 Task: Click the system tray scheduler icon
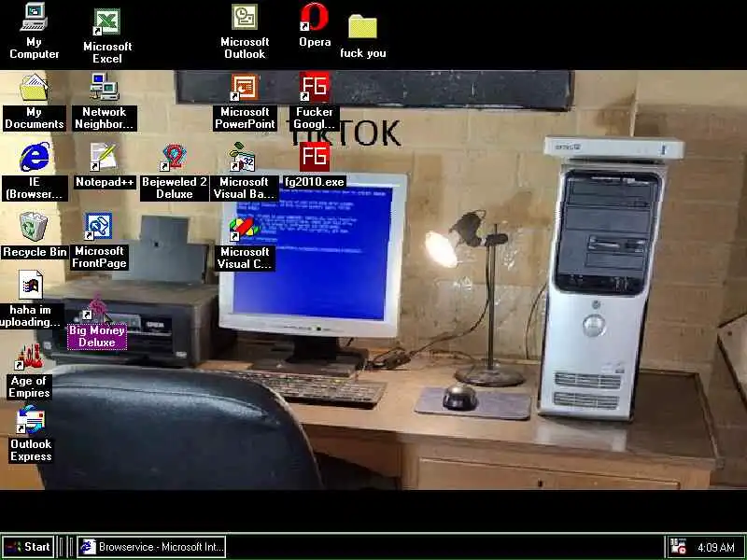(x=678, y=547)
